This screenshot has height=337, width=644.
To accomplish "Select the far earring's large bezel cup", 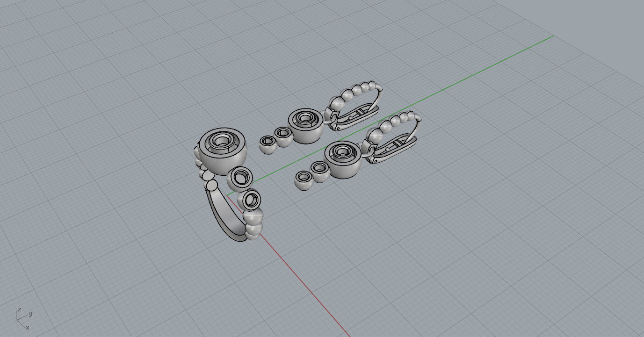I will click(x=305, y=126).
